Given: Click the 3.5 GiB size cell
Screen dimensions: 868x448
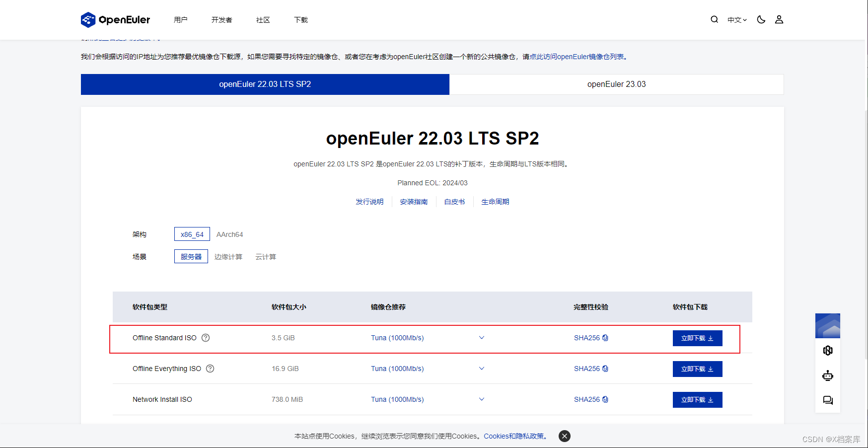Looking at the screenshot, I should (283, 338).
